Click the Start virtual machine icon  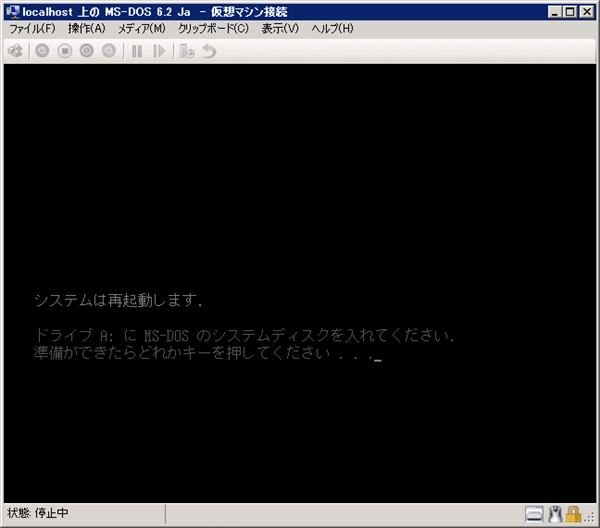click(x=42, y=51)
